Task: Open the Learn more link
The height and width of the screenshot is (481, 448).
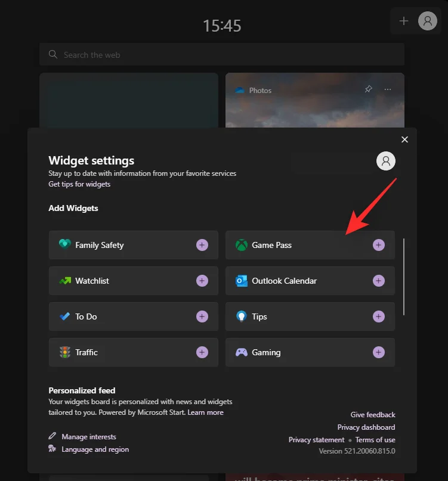Action: (x=205, y=412)
